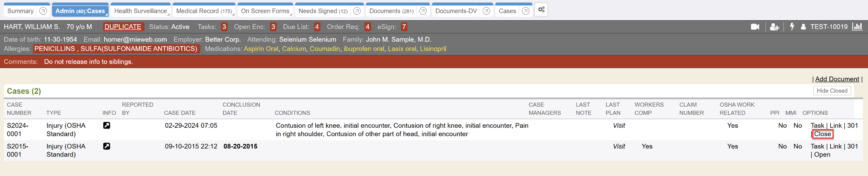Close case S2024-0001
Image resolution: width=868 pixels, height=176 pixels.
pos(822,134)
